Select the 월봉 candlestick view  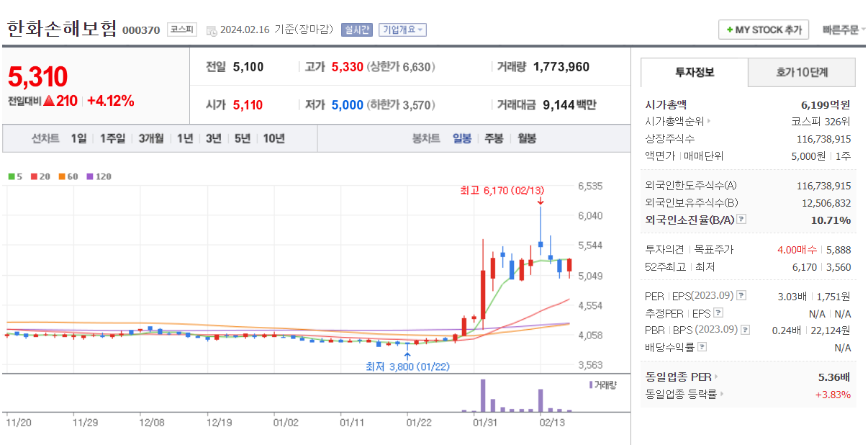[527, 138]
